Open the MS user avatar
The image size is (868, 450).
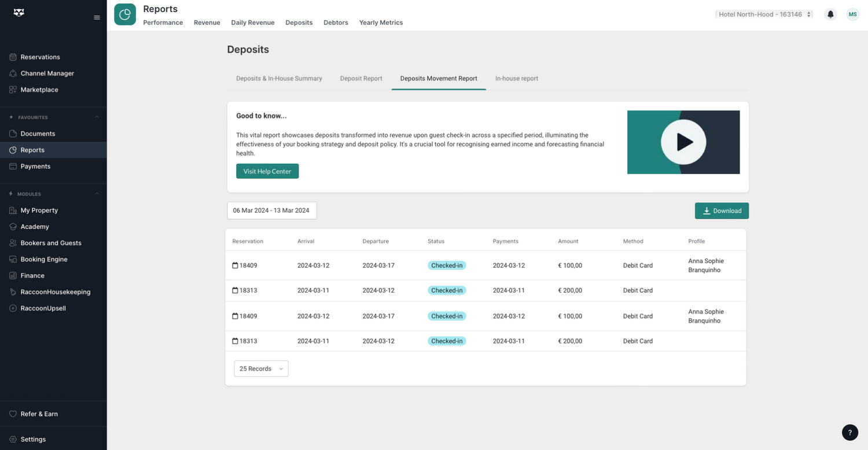point(852,14)
